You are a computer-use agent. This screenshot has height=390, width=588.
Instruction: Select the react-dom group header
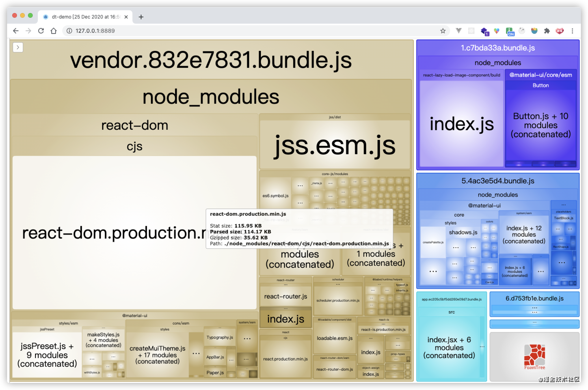[134, 125]
